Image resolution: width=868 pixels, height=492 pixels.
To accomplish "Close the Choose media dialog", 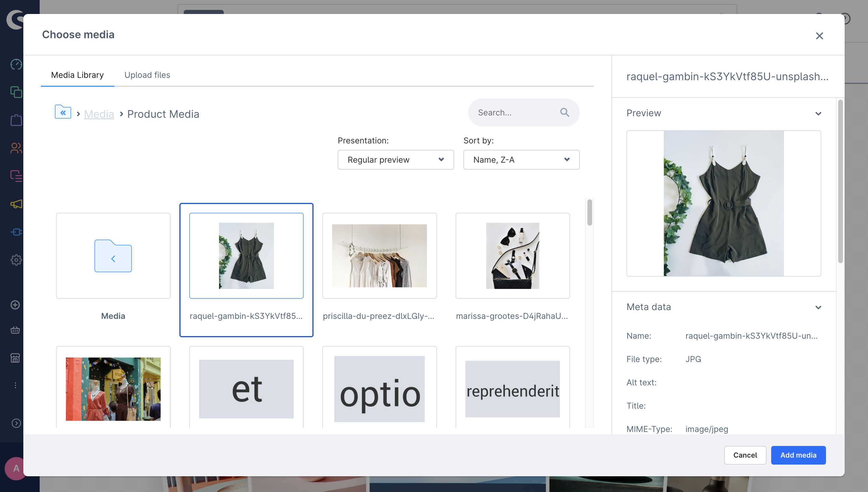I will coord(819,36).
